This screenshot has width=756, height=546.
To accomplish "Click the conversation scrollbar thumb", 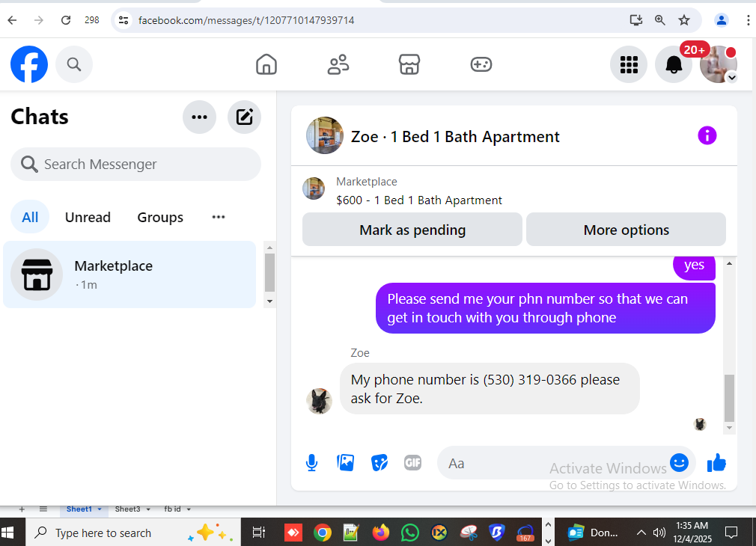I will (729, 398).
